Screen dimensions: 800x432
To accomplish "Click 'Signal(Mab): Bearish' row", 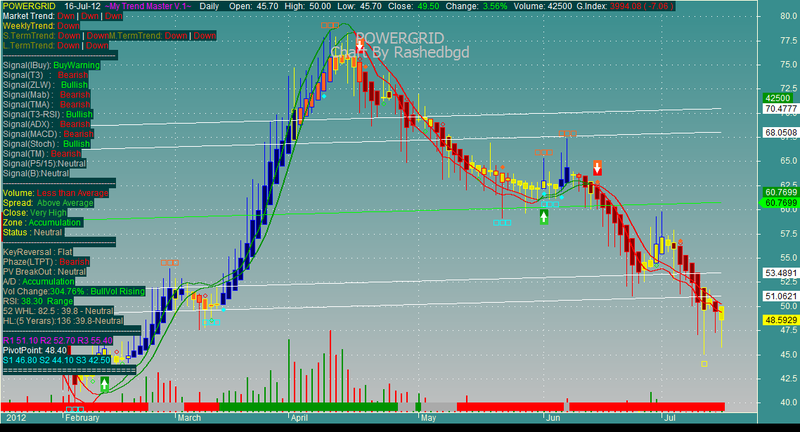I will [46, 95].
